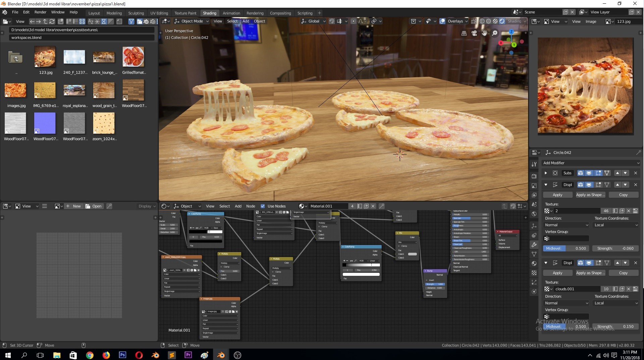Open the Global transform orientation dropdown
644x360 pixels.
[x=313, y=21]
